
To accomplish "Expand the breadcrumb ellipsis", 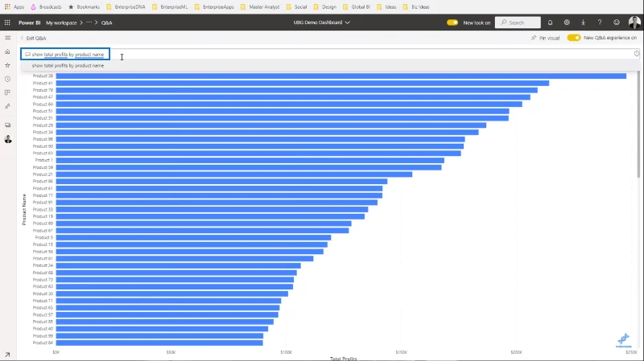I will point(89,23).
